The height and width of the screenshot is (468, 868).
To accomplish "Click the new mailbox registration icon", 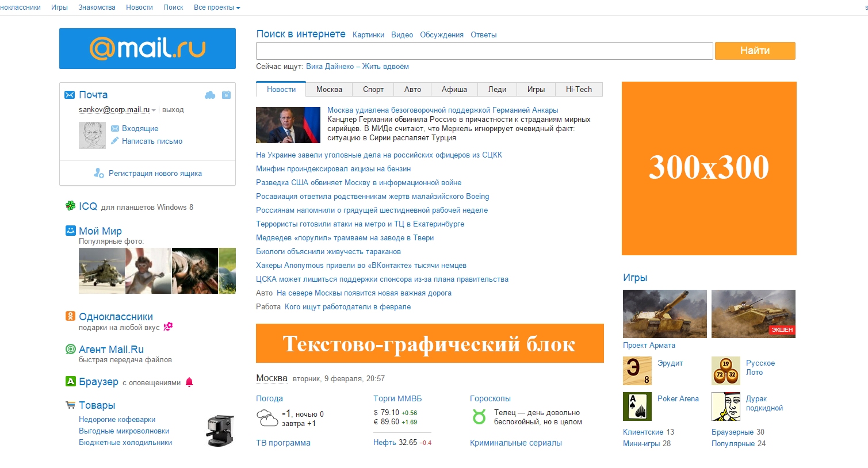I will click(99, 173).
